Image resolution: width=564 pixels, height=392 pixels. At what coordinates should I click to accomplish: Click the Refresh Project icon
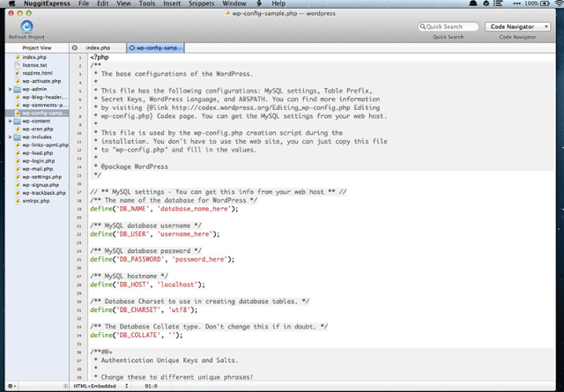coord(26,26)
